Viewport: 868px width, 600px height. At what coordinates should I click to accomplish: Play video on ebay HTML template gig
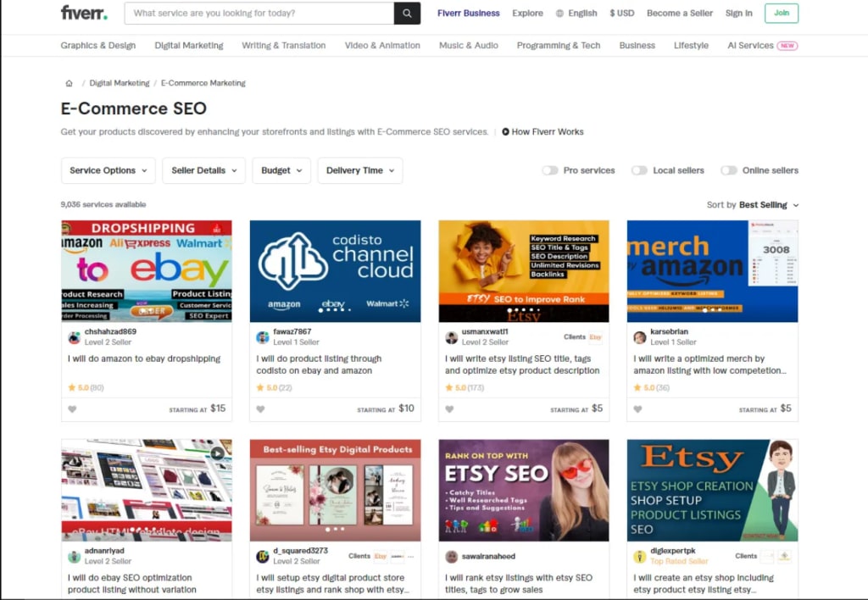coord(218,453)
